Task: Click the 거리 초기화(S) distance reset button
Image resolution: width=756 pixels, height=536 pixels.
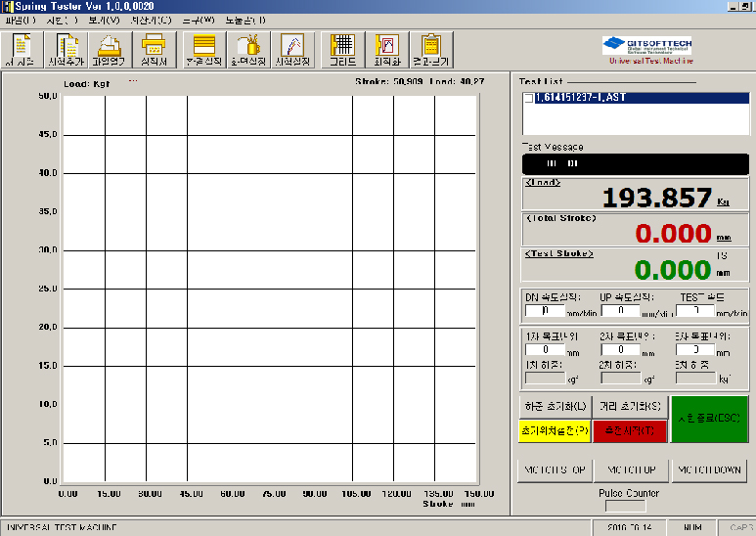Action: (630, 406)
